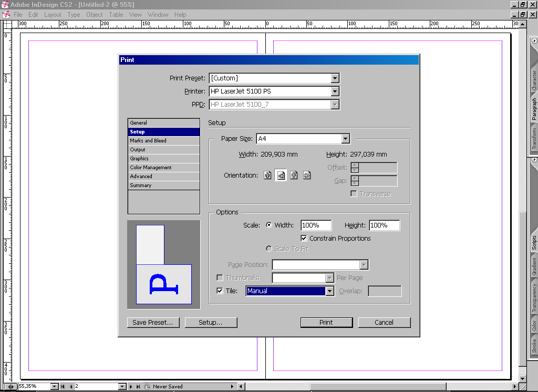Select Advanced in the print category list
Viewport: 538px width, 392px height.
pos(164,177)
